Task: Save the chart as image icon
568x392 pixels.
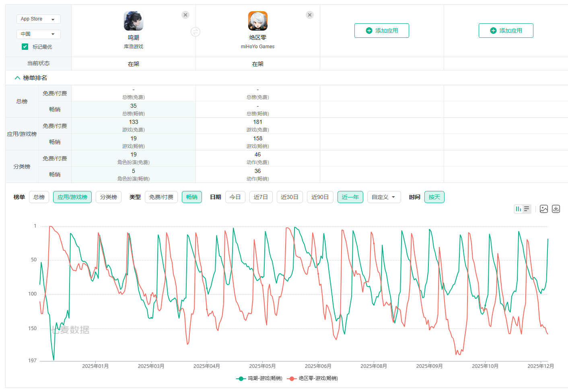Action: [x=544, y=209]
